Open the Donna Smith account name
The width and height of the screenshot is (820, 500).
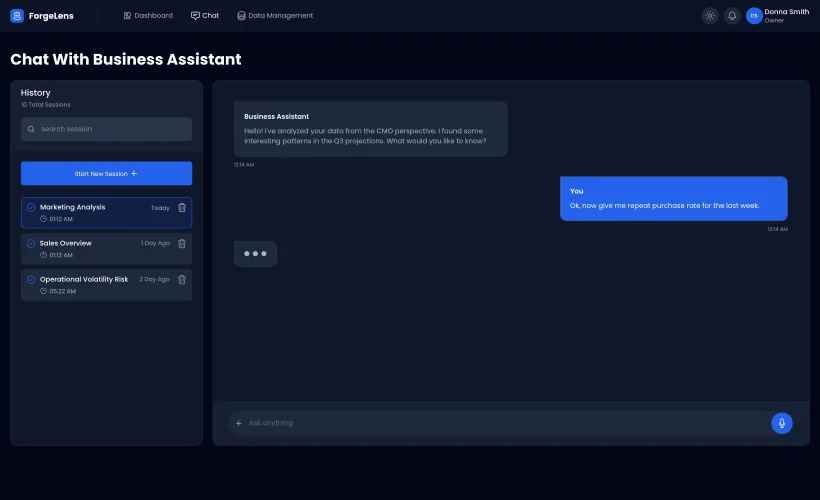787,12
